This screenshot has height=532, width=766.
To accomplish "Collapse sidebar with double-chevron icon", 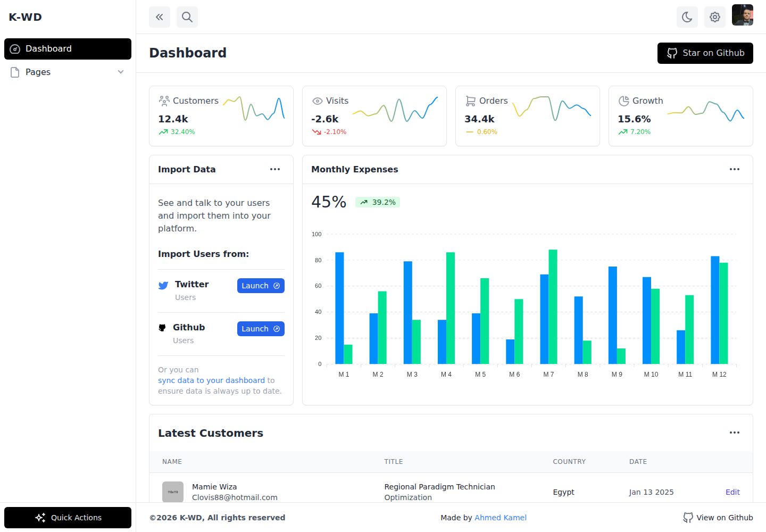I will pos(160,17).
